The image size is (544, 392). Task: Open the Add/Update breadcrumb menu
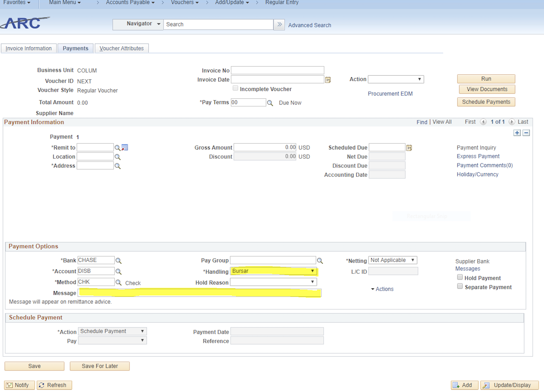(232, 2)
